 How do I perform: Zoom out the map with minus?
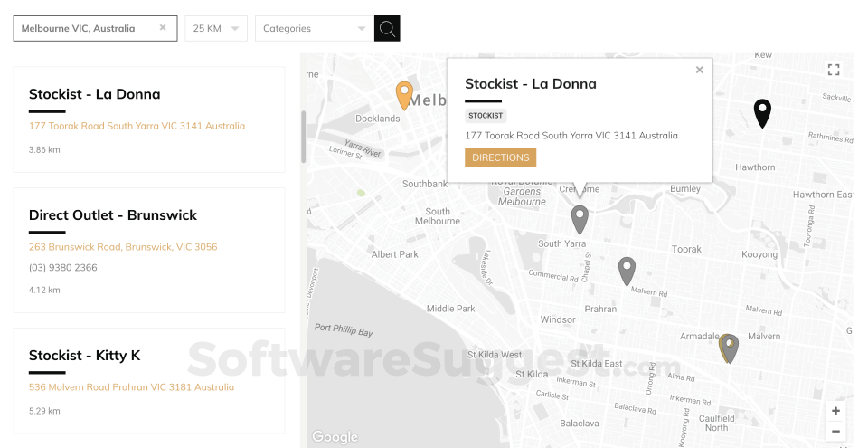pyautogui.click(x=835, y=431)
